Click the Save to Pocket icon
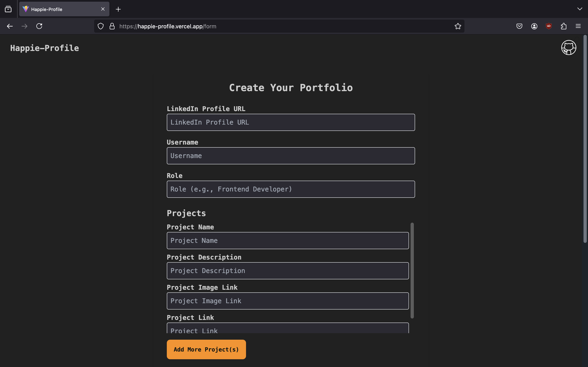This screenshot has height=367, width=588. coord(519,26)
